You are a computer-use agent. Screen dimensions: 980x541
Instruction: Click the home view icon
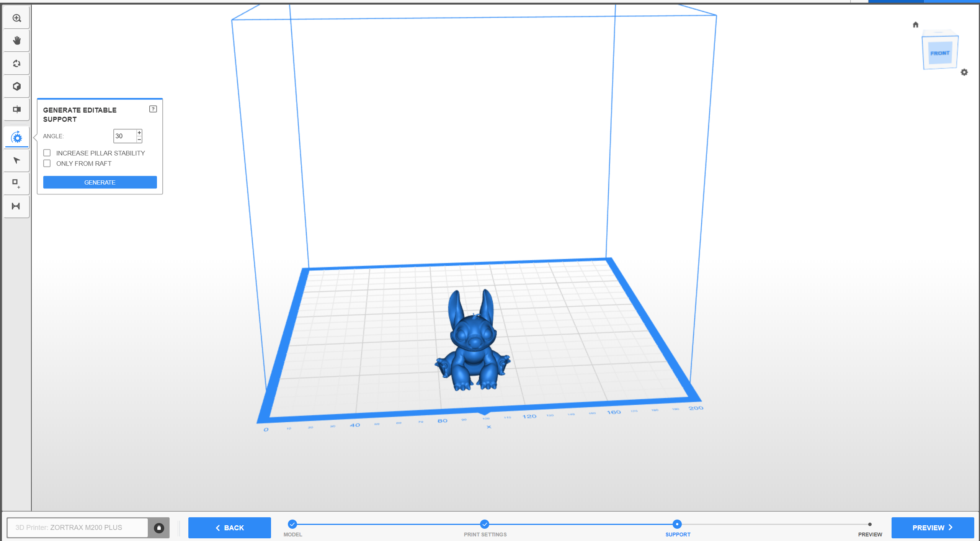(915, 25)
